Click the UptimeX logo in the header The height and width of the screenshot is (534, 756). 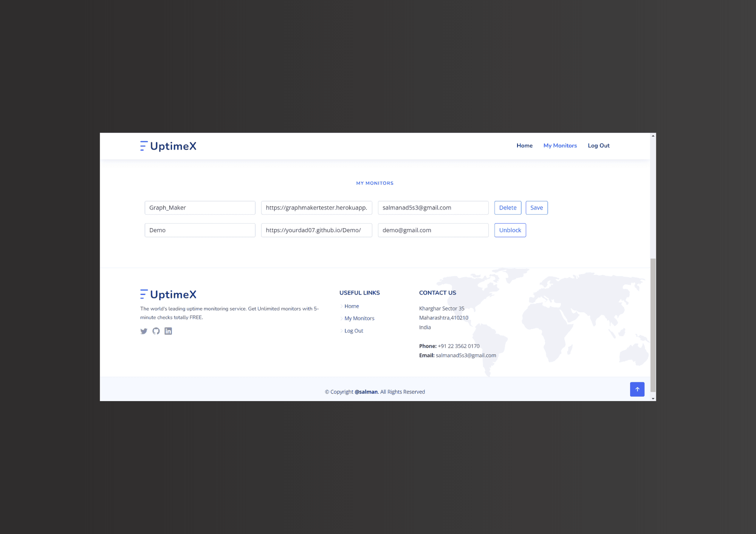tap(168, 146)
